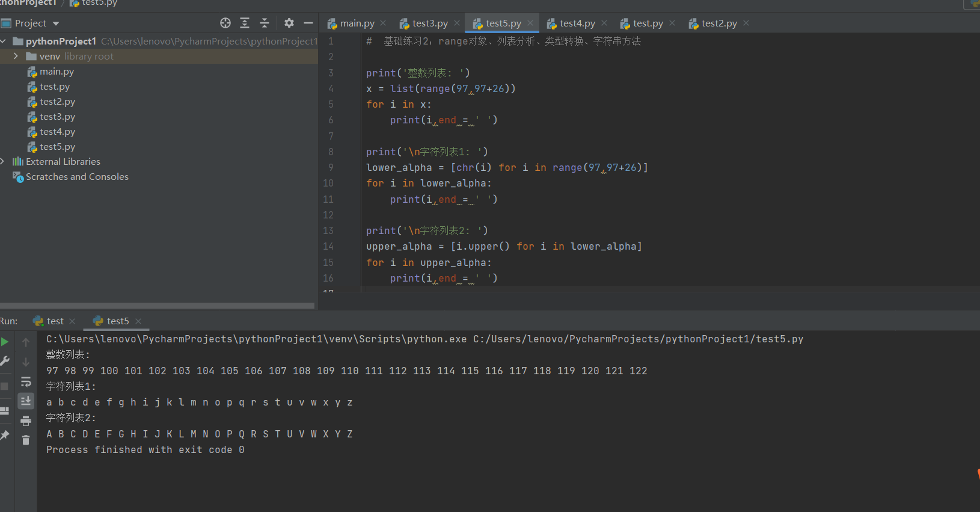Open the Project view dropdown

[56, 23]
